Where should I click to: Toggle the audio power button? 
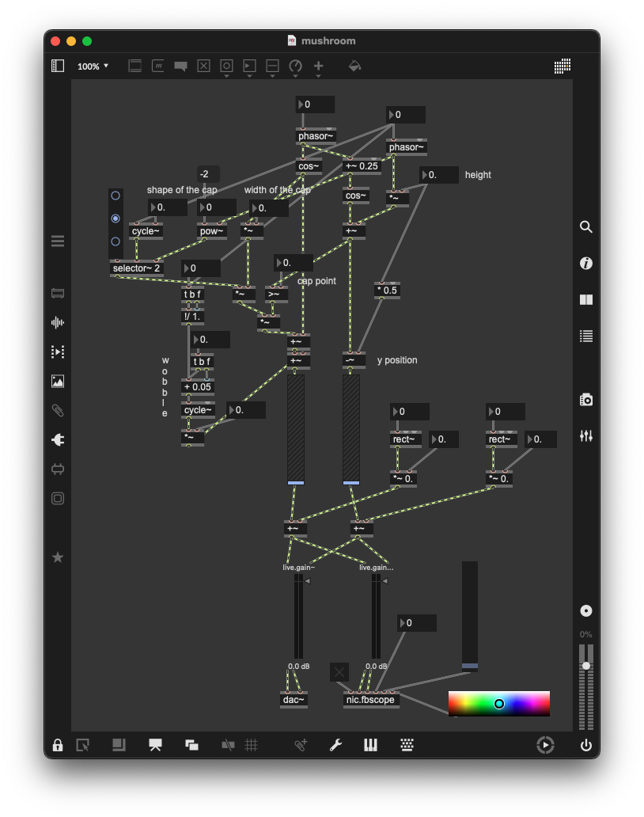585,745
